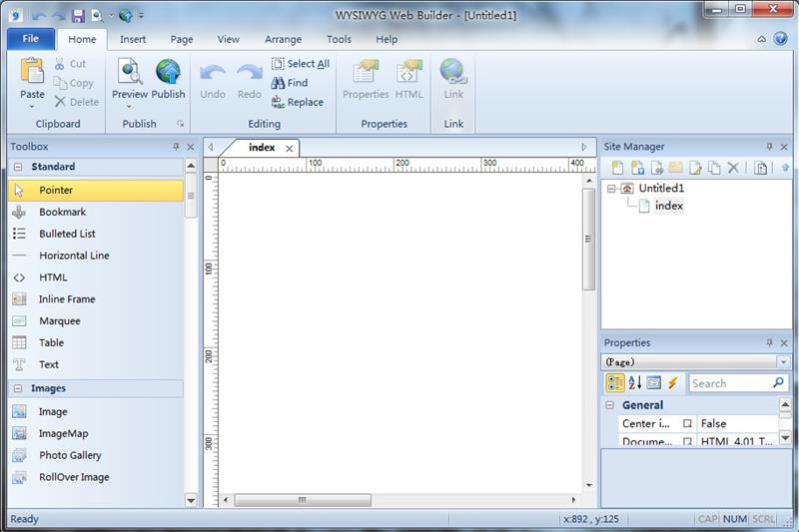Open Preview dropdown arrow under Preview

click(129, 107)
